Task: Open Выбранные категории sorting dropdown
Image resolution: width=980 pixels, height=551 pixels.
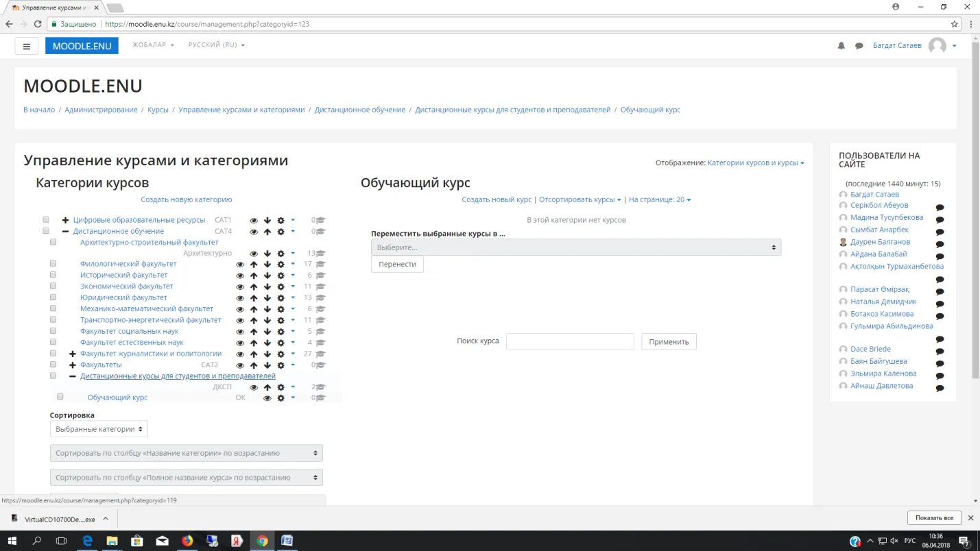Action: tap(99, 429)
